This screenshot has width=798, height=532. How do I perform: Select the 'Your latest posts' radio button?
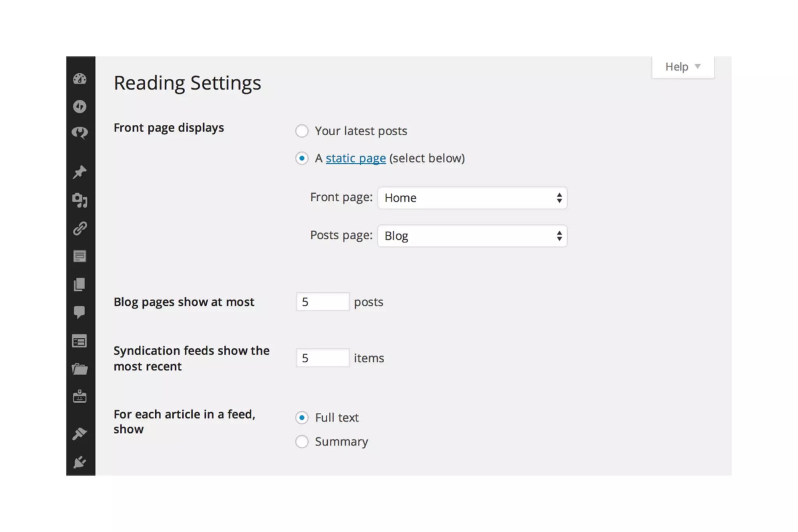302,131
